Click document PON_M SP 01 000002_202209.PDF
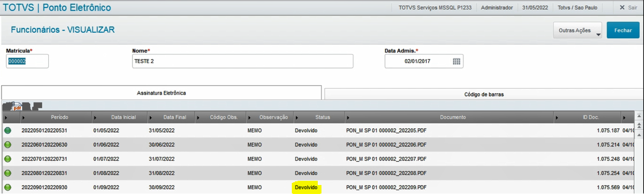This screenshot has width=644, height=194. tap(386, 187)
